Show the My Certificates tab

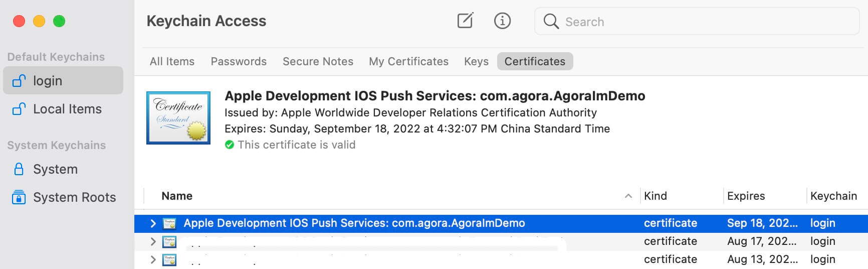tap(408, 61)
